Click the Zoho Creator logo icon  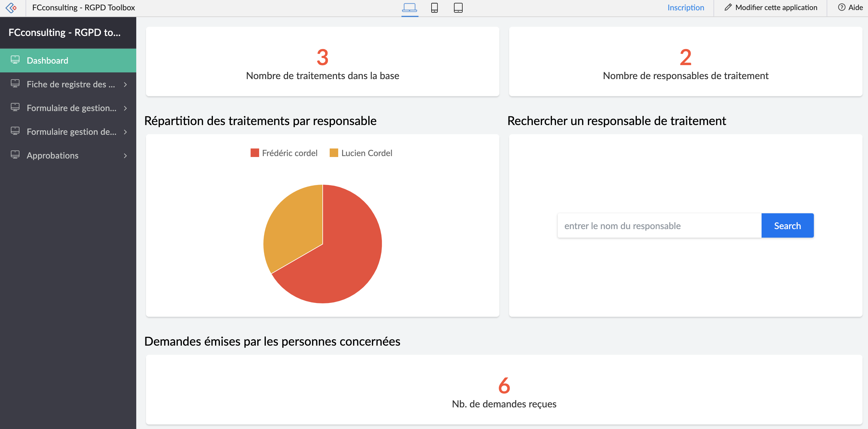pos(11,8)
